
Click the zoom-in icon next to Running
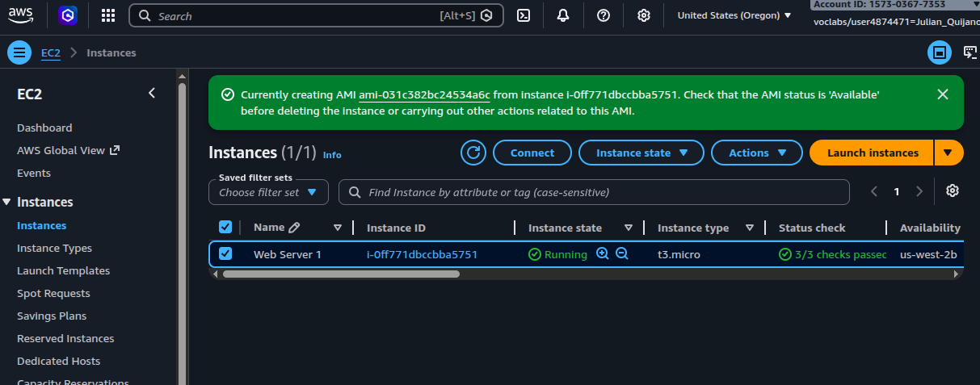pos(602,253)
